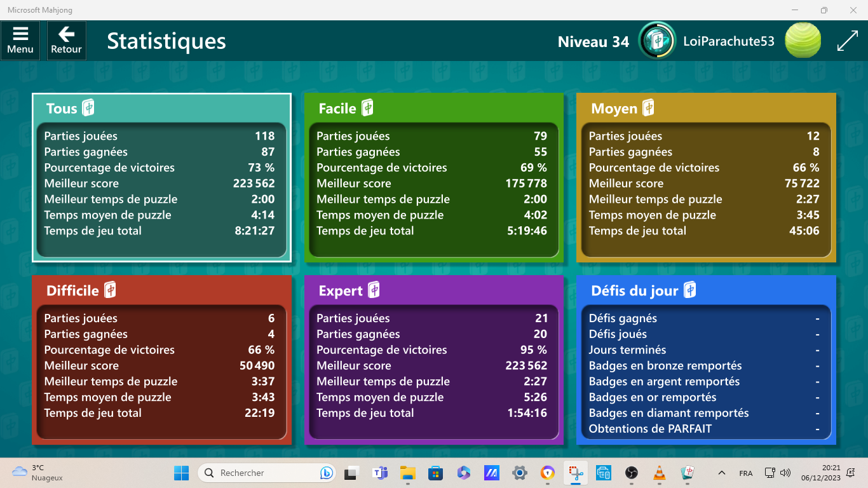868x488 pixels.
Task: Select the Moyen statistics panel
Action: [x=706, y=177]
